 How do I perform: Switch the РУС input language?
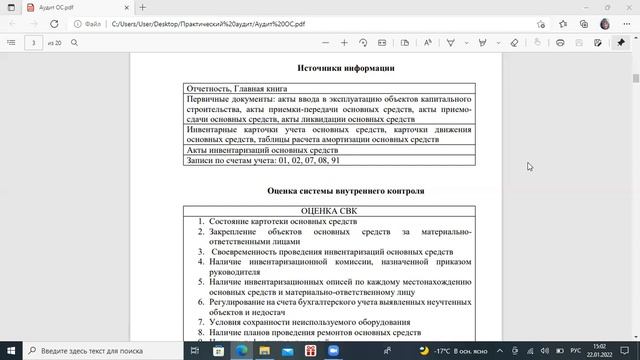point(576,351)
